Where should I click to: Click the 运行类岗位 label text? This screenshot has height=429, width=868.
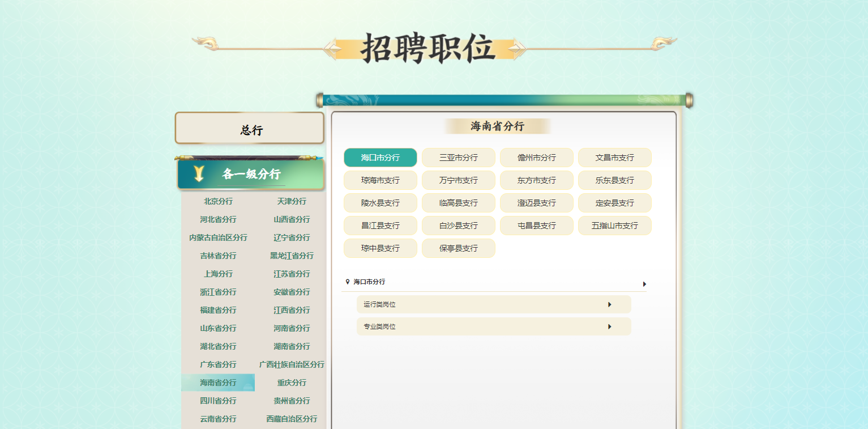click(x=379, y=304)
